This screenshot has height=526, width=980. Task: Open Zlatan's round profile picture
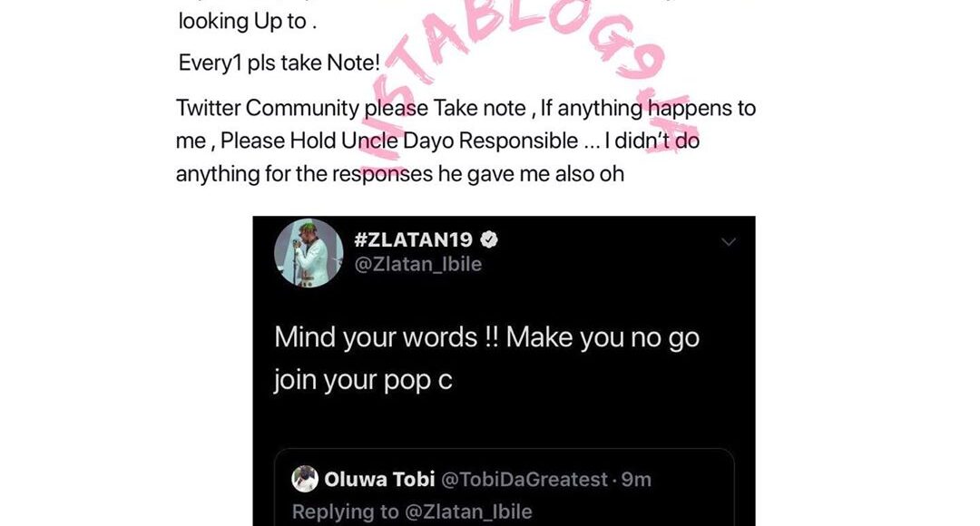[x=309, y=252]
